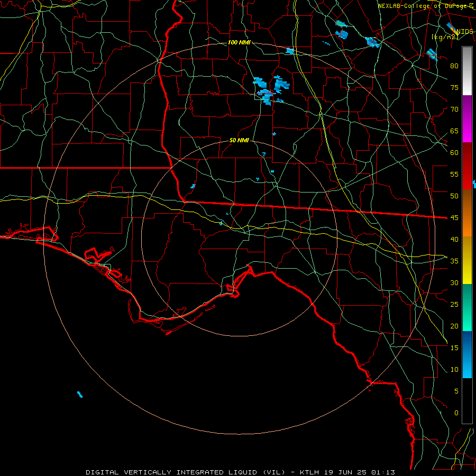Click the "40" value on the VIL scale
The height and width of the screenshot is (476, 476).
coord(454,239)
